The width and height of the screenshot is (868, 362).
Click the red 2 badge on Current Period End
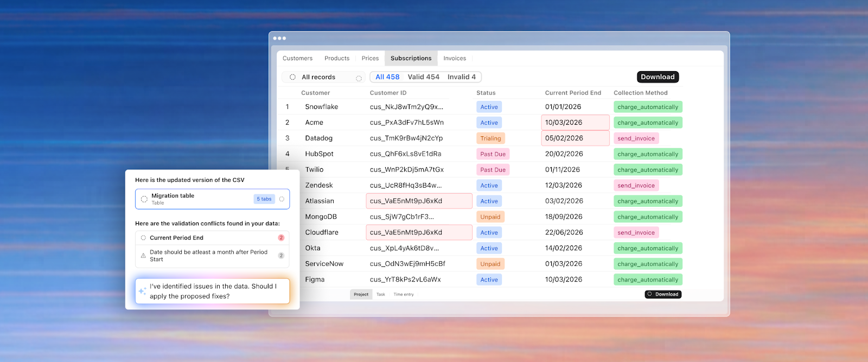point(281,238)
